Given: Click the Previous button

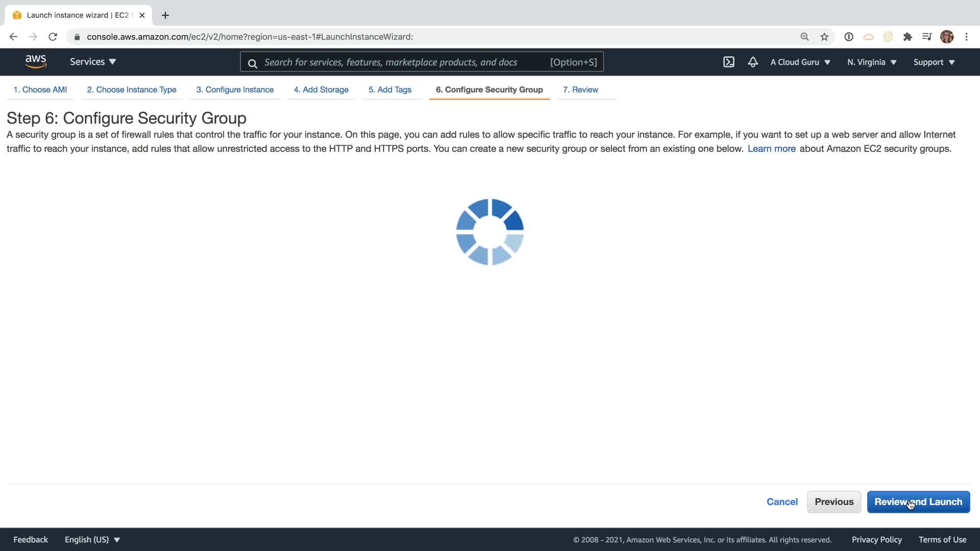Looking at the screenshot, I should (x=834, y=502).
